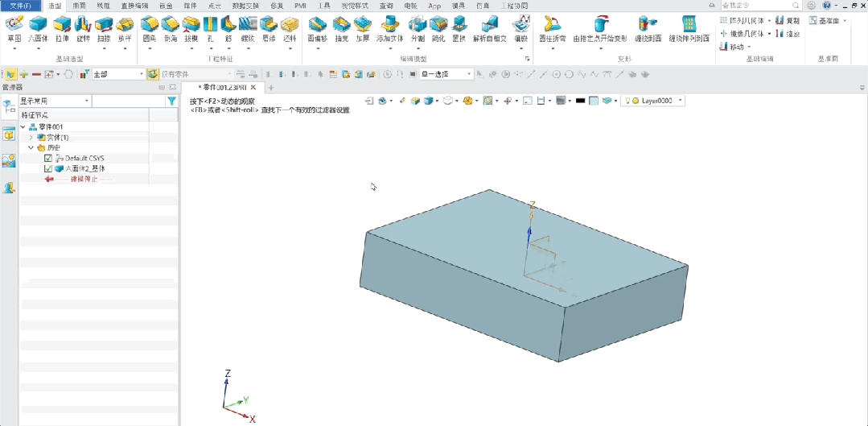Uncheck the 六面体2_基体 feature checkbox

point(48,169)
